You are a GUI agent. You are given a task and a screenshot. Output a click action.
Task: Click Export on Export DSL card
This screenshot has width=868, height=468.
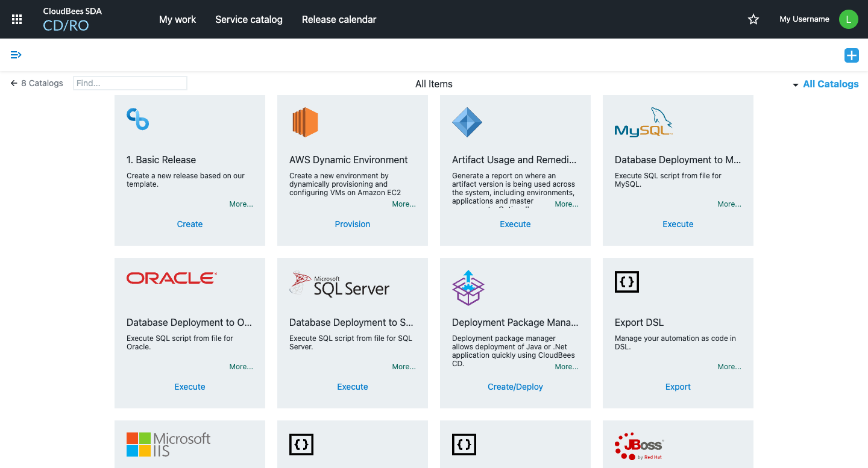pos(678,387)
